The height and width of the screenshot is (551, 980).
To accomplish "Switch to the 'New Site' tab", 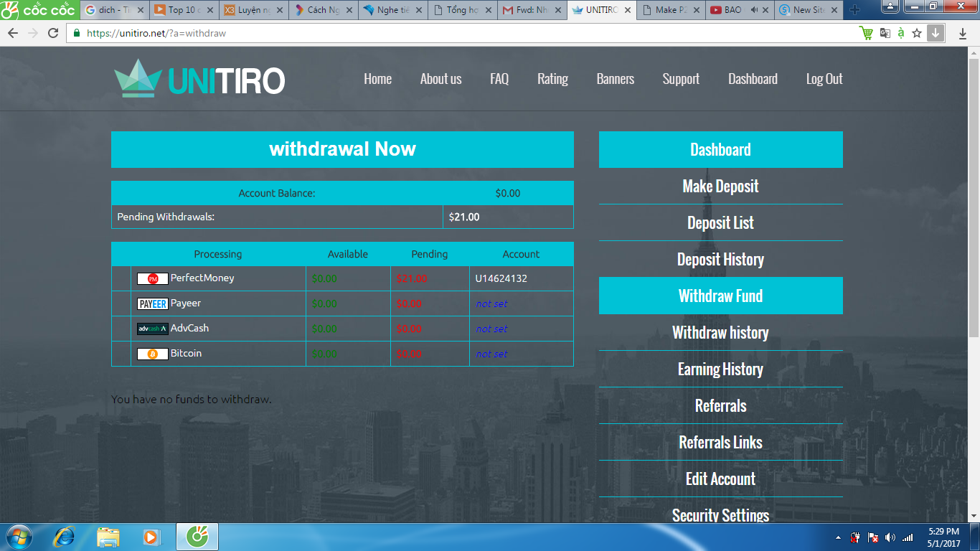I will coord(810,10).
